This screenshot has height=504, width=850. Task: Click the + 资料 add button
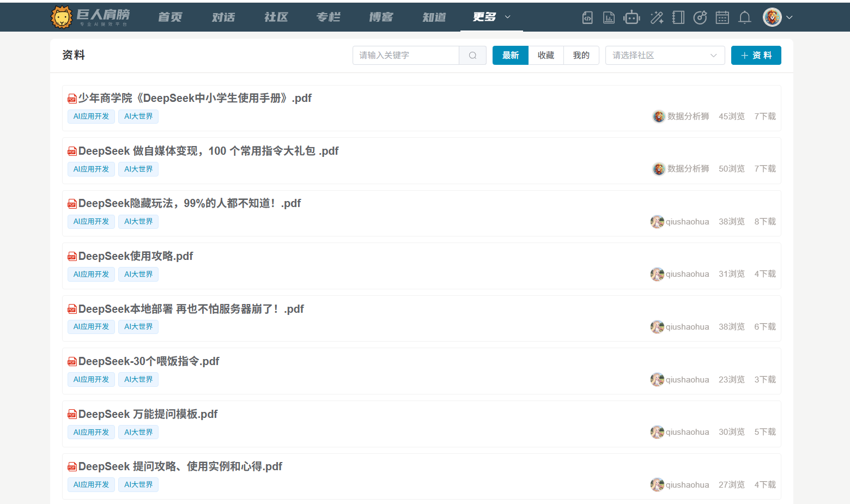(756, 55)
